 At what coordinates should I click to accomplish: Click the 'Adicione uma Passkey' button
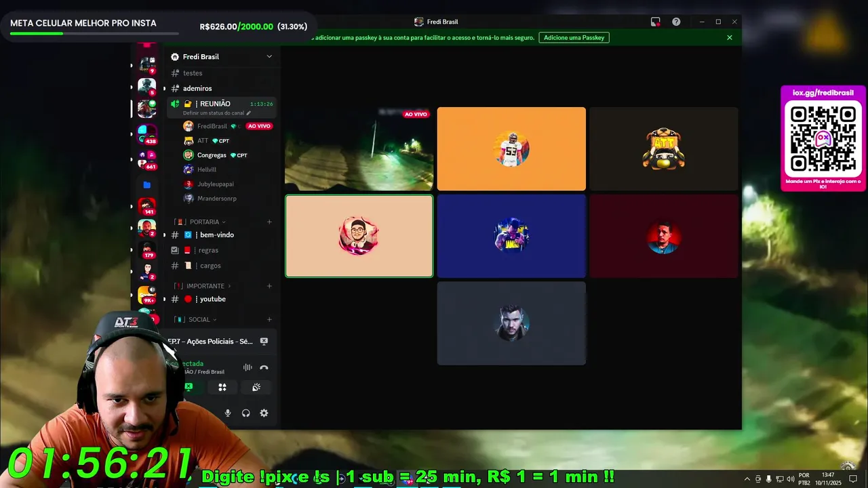click(574, 37)
